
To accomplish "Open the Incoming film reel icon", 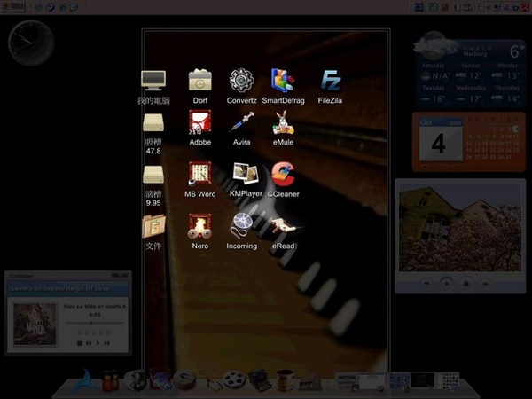I will 241,225.
